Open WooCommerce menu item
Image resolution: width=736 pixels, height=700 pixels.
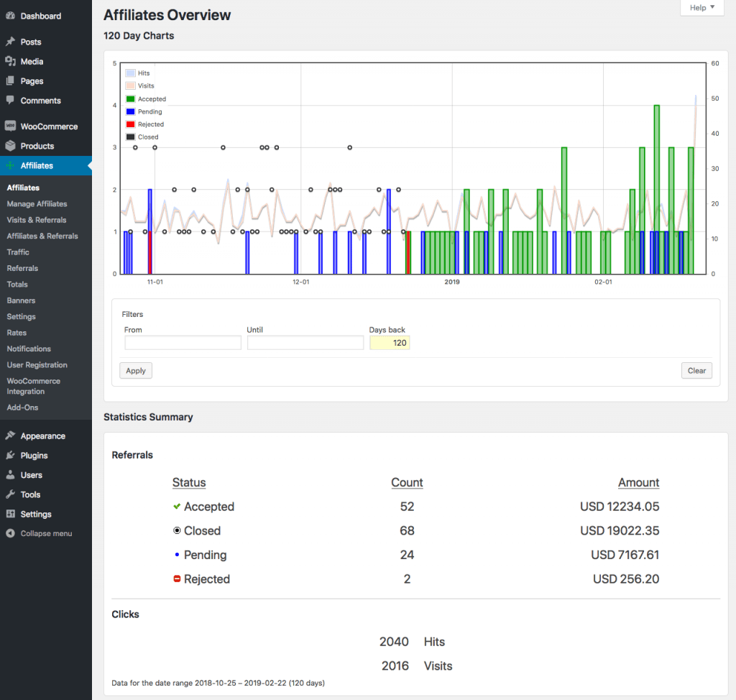(x=50, y=126)
